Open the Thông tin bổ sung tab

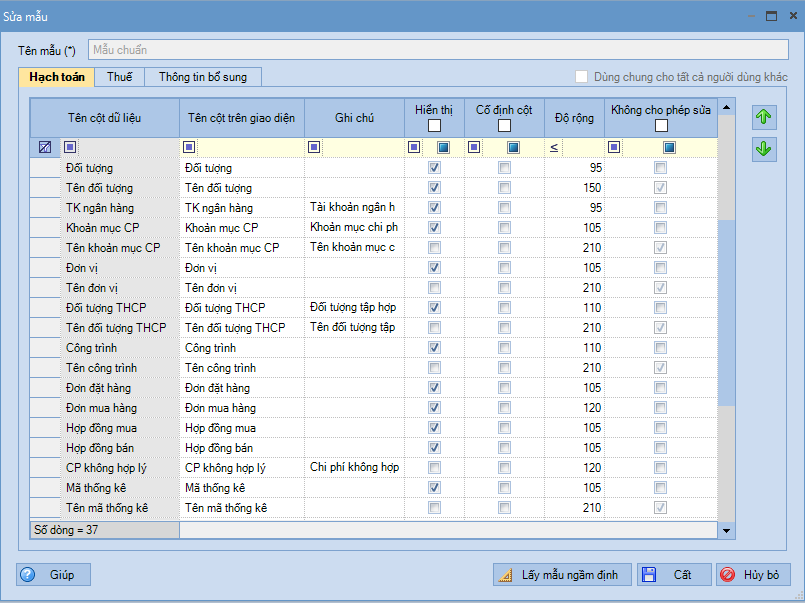tap(203, 77)
